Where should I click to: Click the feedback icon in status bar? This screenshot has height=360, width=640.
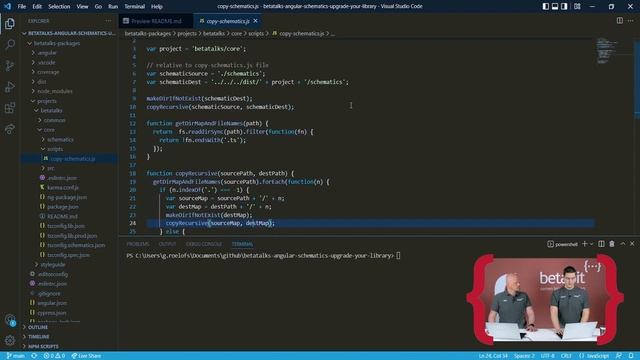pos(619,356)
